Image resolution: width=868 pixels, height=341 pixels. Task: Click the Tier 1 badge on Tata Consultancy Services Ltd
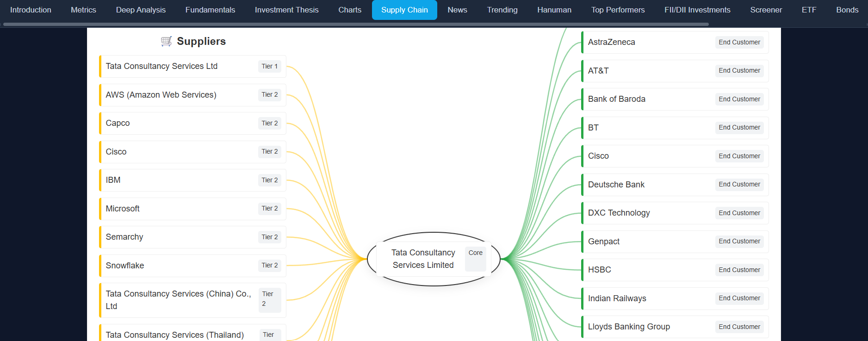click(x=269, y=66)
